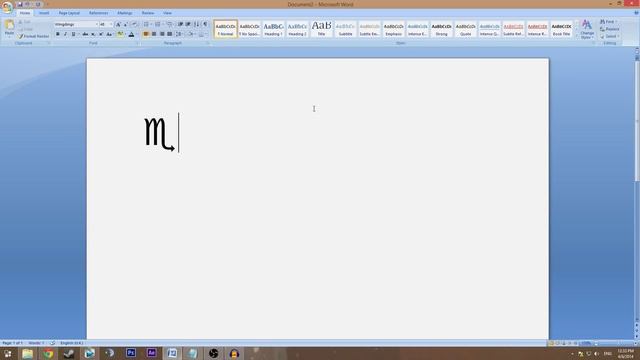640x360 pixels.
Task: Open the Paragraph dialog launcher
Action: [x=208, y=43]
